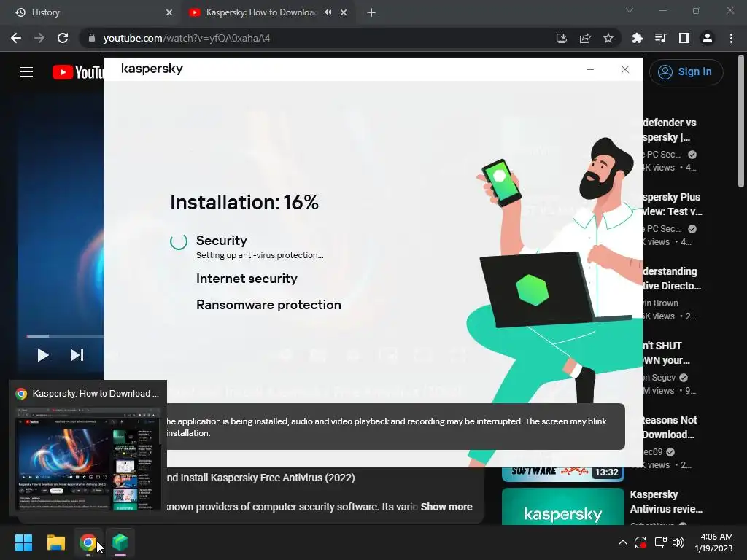The width and height of the screenshot is (747, 560).
Task: Click the Internet security step
Action: point(247,279)
